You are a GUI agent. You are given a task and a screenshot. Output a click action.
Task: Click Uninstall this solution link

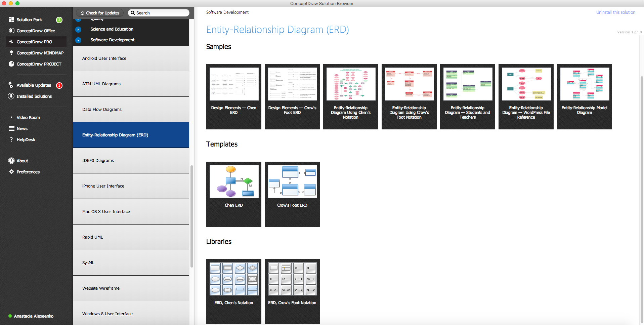point(615,12)
